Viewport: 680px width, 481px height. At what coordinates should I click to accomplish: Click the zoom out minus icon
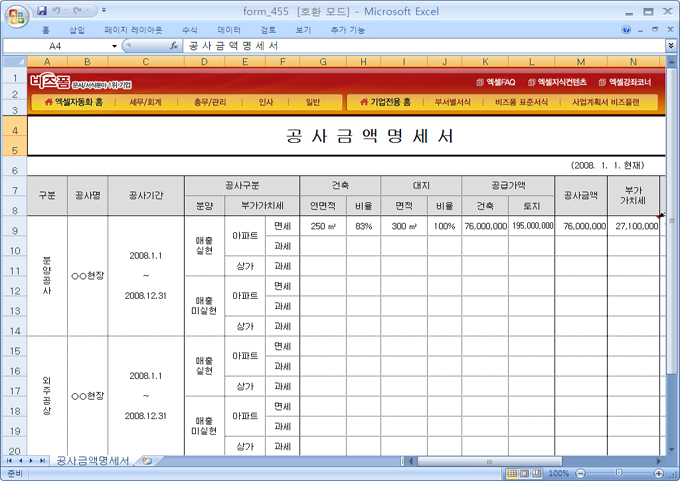tap(579, 473)
